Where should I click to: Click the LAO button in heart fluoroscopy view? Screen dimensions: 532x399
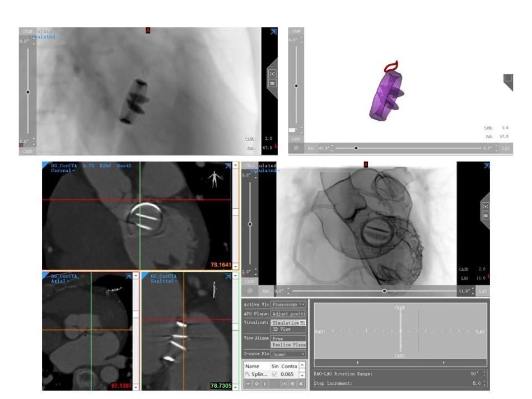pyautogui.click(x=483, y=291)
